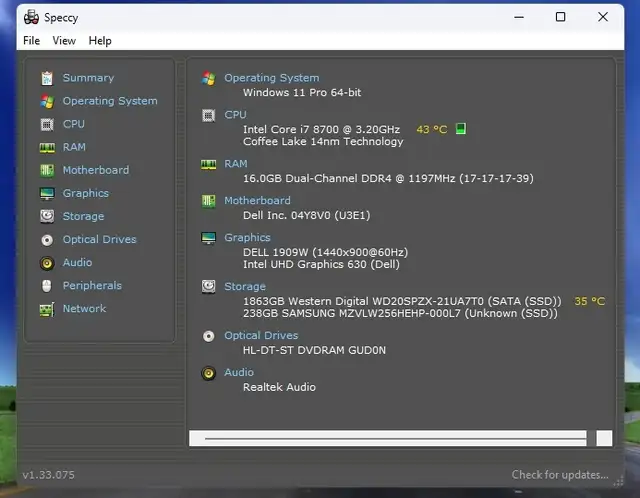640x498 pixels.
Task: Click the CPU temperature 43 °C value
Action: click(x=431, y=130)
